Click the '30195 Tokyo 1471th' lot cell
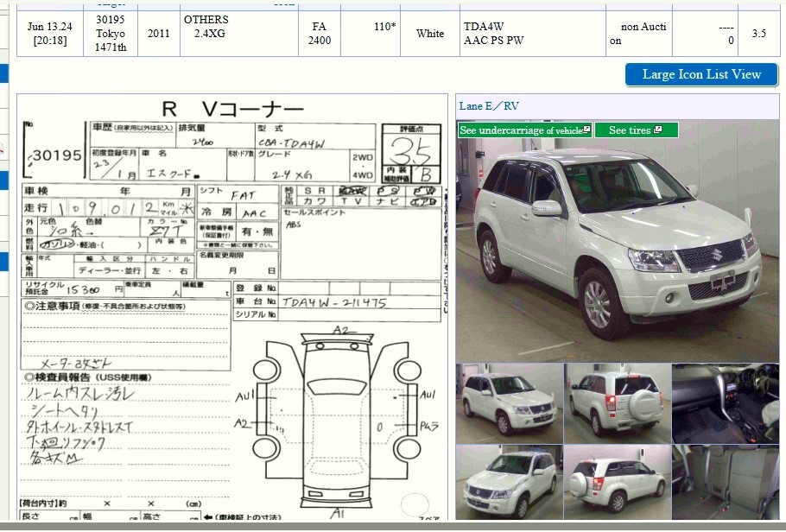 tap(111, 34)
